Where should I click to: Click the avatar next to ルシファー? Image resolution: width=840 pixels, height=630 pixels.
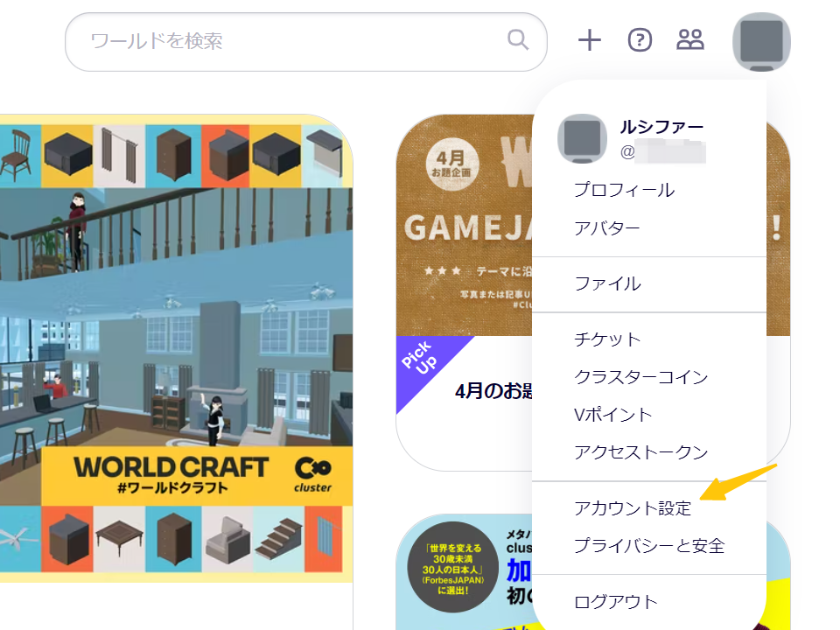click(x=583, y=139)
